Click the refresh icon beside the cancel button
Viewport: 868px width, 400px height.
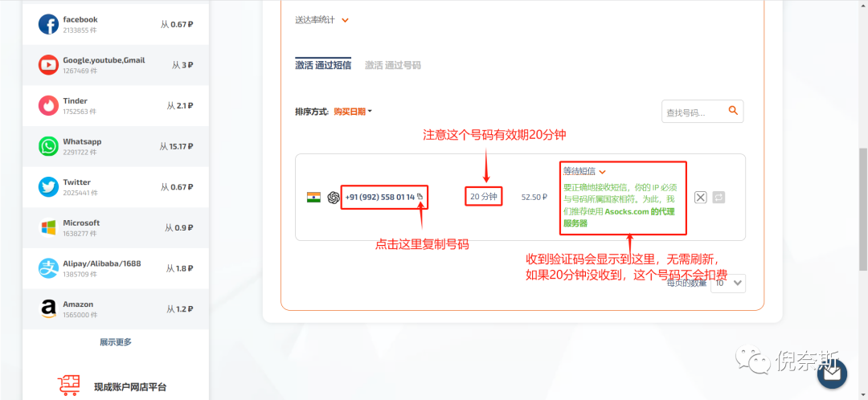719,197
